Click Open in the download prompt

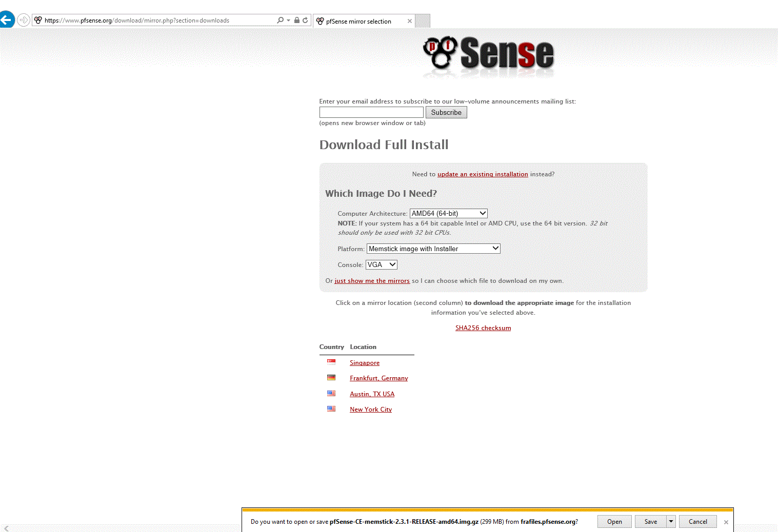click(614, 522)
